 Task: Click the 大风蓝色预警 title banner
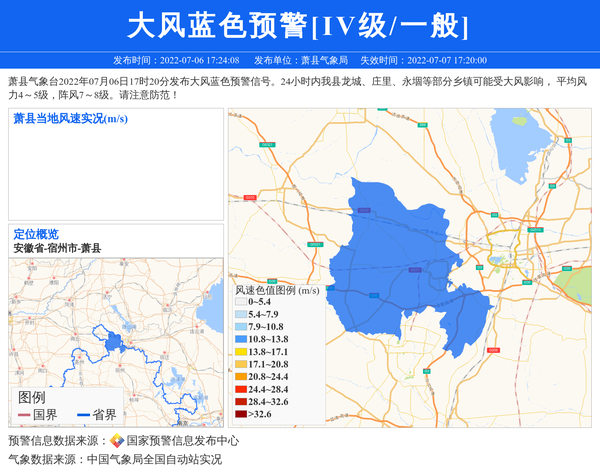click(x=299, y=25)
